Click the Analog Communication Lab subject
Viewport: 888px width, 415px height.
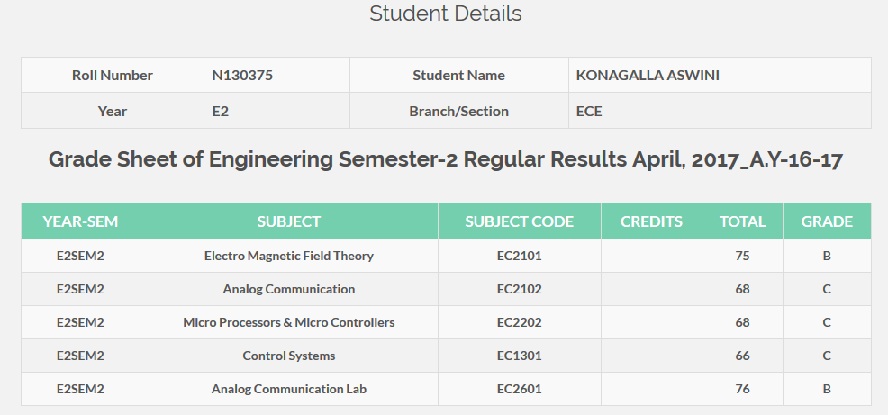coord(289,389)
